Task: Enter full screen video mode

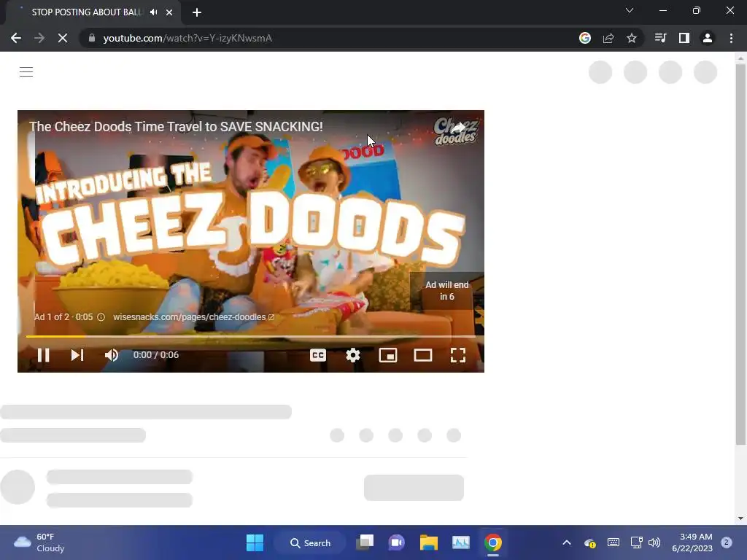Action: click(x=458, y=355)
